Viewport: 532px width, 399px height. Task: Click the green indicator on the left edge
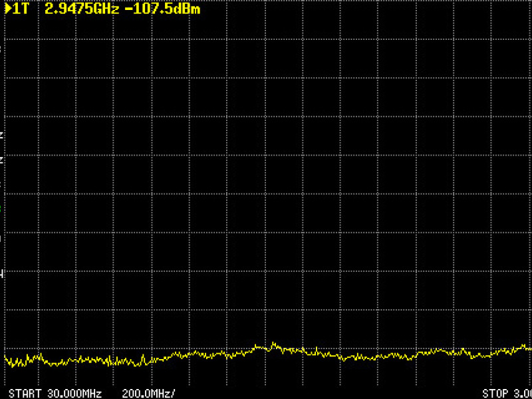coord(1,209)
